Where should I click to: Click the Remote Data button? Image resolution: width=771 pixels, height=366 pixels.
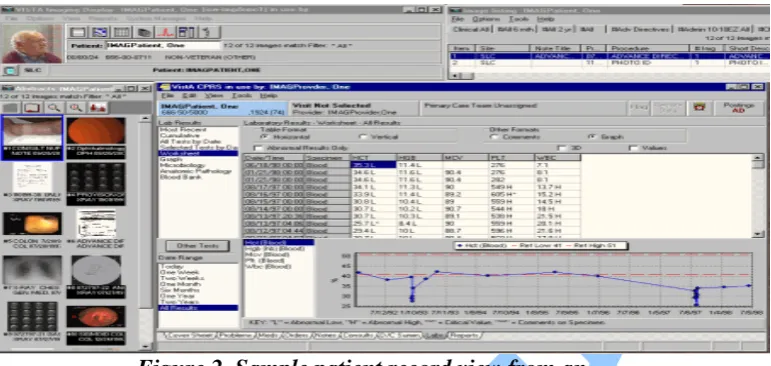[x=668, y=108]
